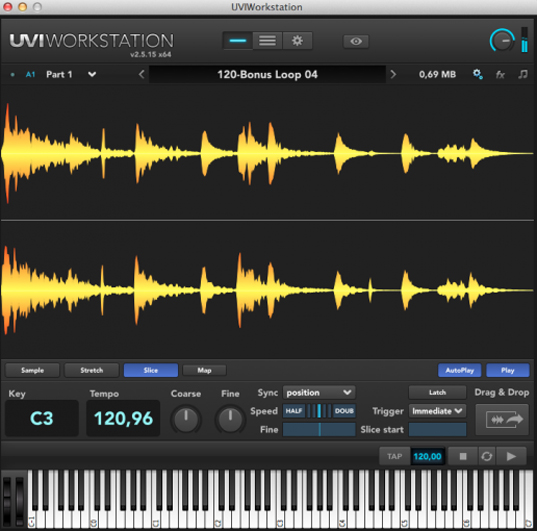Open the Sync position dropdown
Screen dimensions: 537x531
click(x=319, y=393)
